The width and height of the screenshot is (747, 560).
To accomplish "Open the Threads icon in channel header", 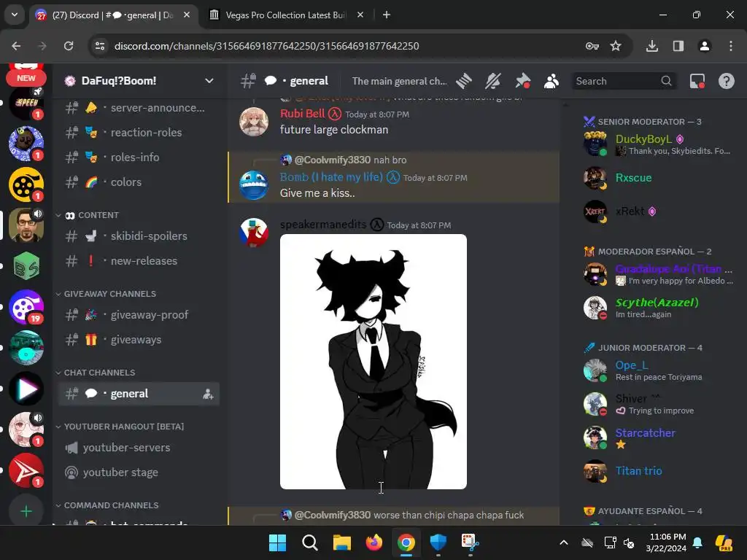I will point(463,81).
